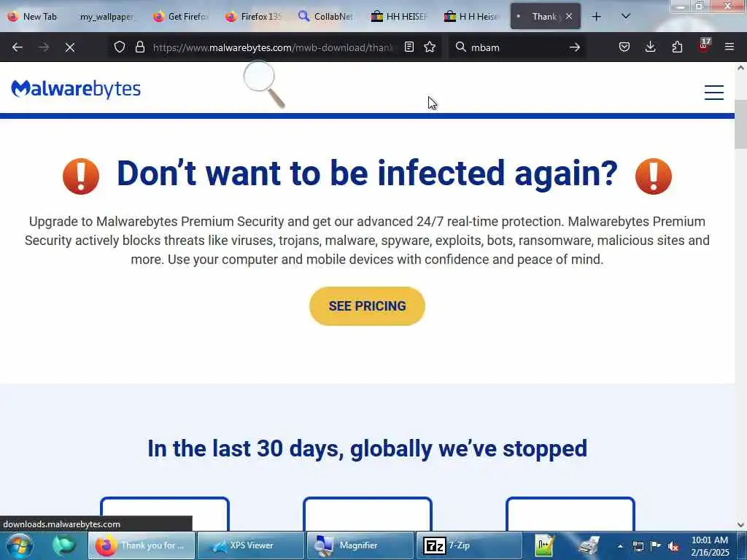Stop loading the page
Image resolution: width=747 pixels, height=560 pixels.
pos(70,47)
